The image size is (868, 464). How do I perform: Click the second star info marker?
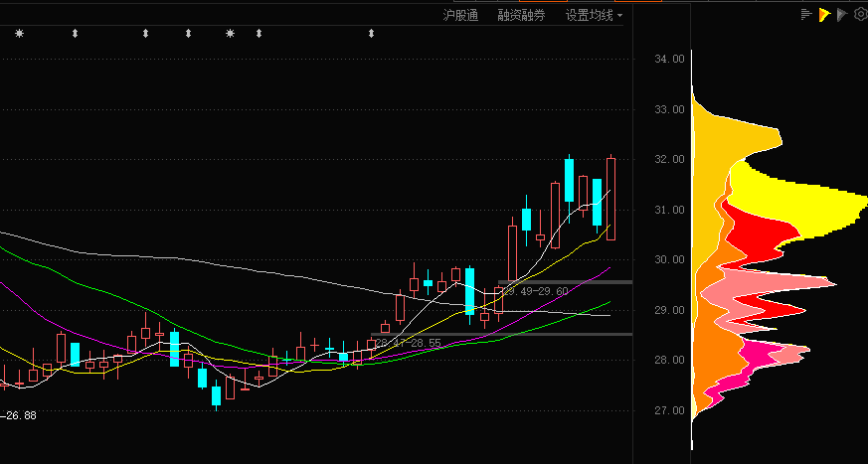click(x=231, y=34)
